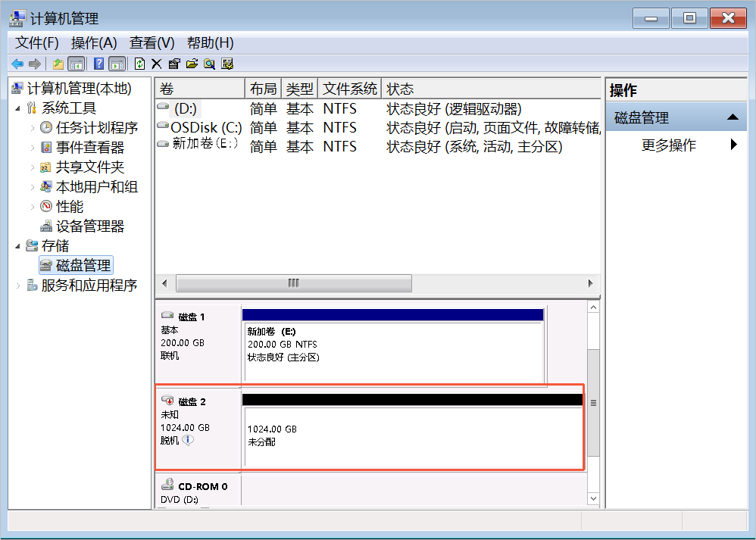The height and width of the screenshot is (540, 756).
Task: Click the 磁盘 2 offline disk icon
Action: pyautogui.click(x=167, y=400)
